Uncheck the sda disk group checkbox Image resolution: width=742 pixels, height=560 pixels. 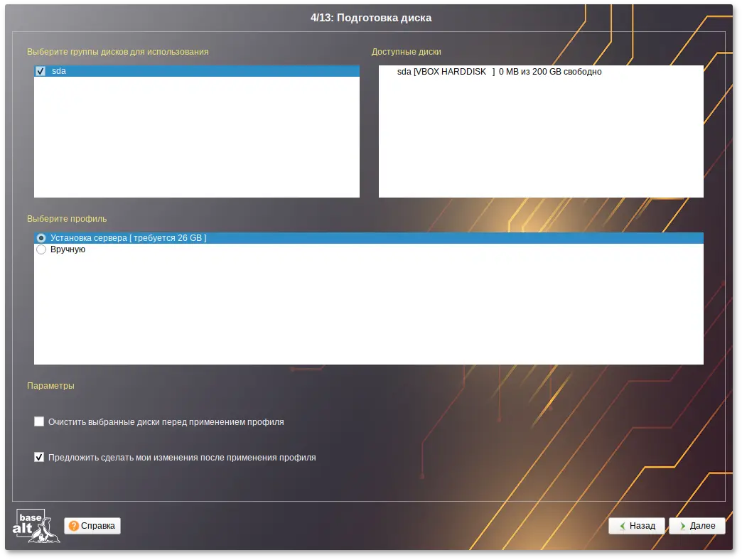pos(41,71)
